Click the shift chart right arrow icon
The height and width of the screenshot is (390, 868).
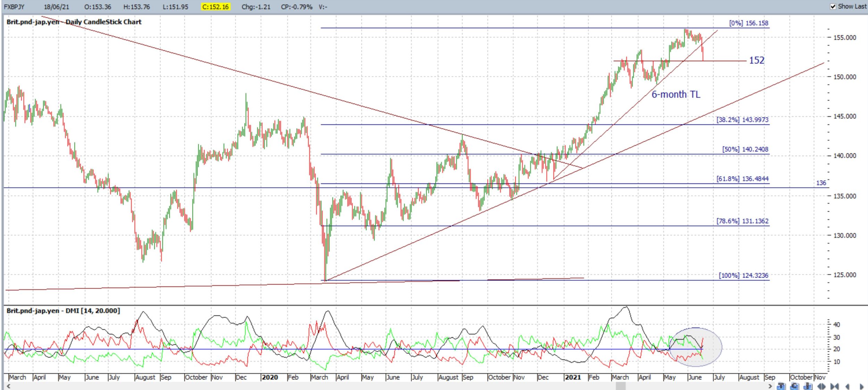click(x=861, y=386)
